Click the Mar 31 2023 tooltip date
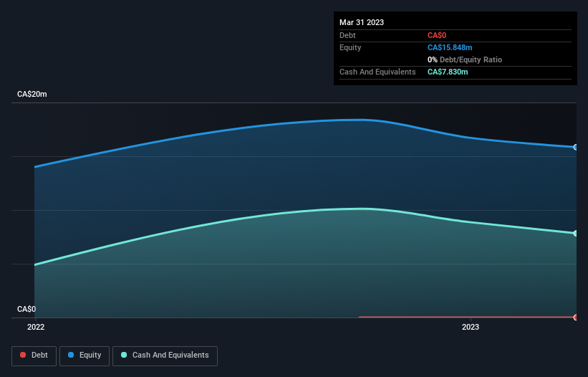Image resolution: width=588 pixels, height=377 pixels. pos(362,22)
